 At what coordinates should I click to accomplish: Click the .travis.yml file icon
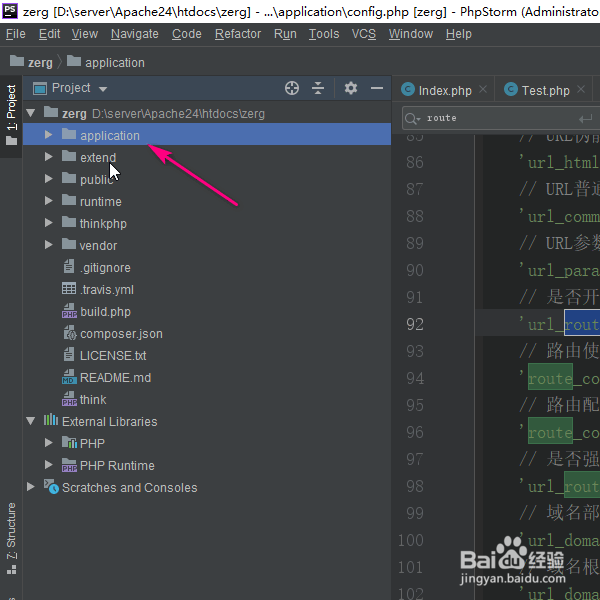click(69, 289)
